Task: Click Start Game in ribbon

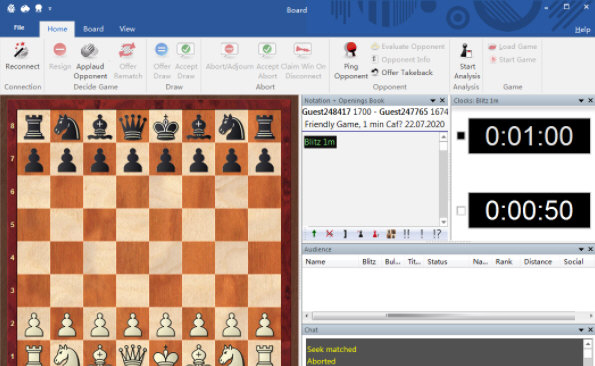Action: coord(513,60)
